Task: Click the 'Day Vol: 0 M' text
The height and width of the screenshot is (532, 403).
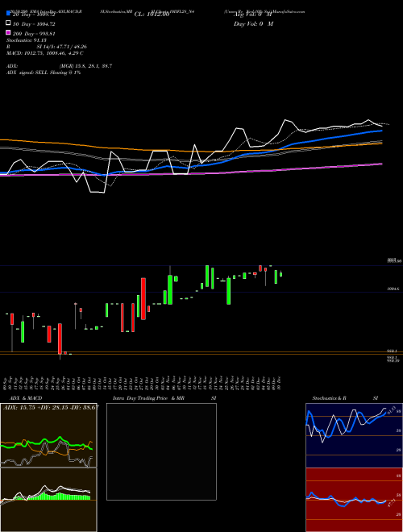Action: coord(253,24)
